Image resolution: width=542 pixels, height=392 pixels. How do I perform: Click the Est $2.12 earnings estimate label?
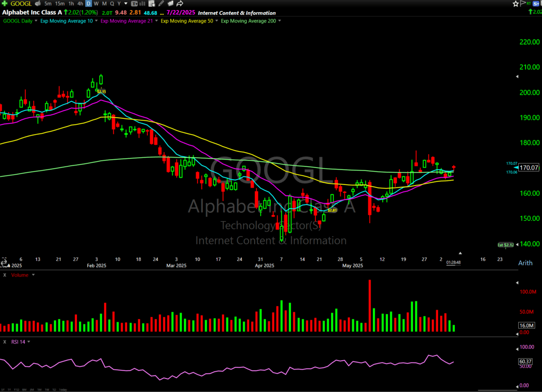tap(506, 245)
